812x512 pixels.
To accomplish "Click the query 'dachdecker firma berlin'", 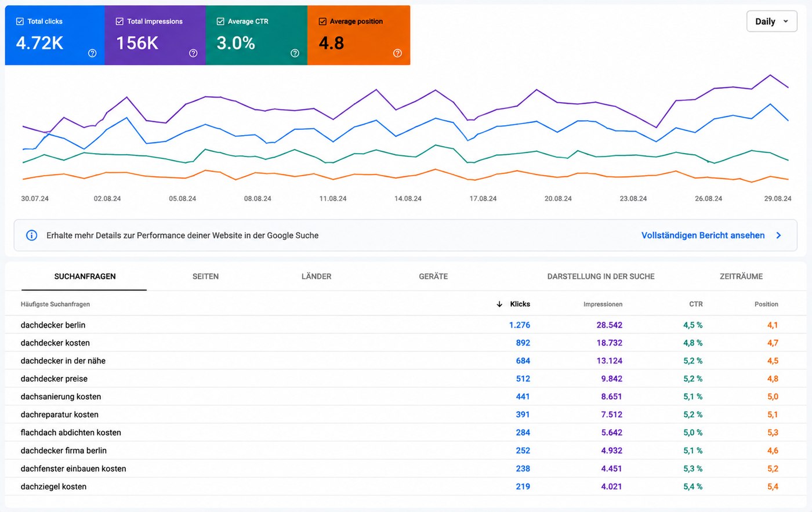I will [64, 451].
